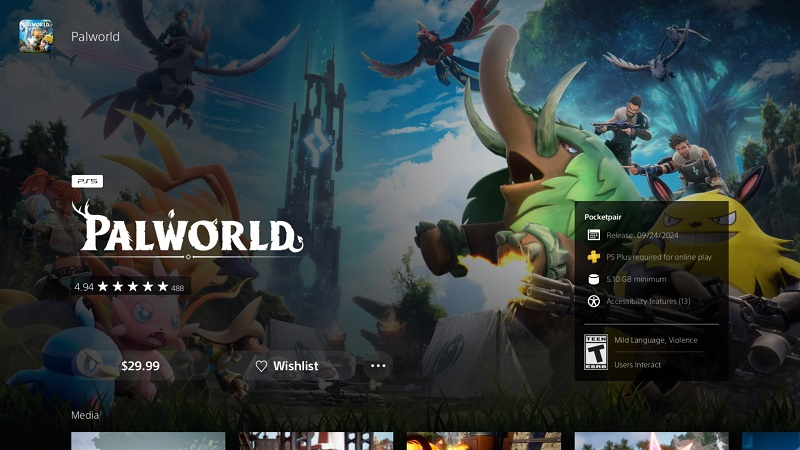The image size is (800, 450).
Task: Buy the game for $29.99
Action: [140, 366]
